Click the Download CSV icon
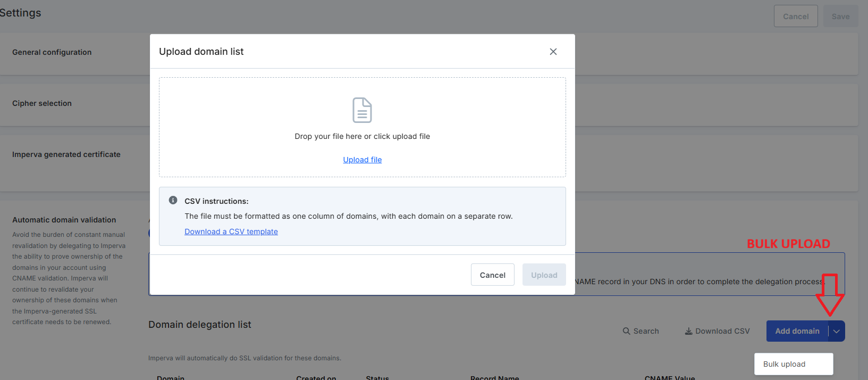This screenshot has height=380, width=868. [x=688, y=331]
